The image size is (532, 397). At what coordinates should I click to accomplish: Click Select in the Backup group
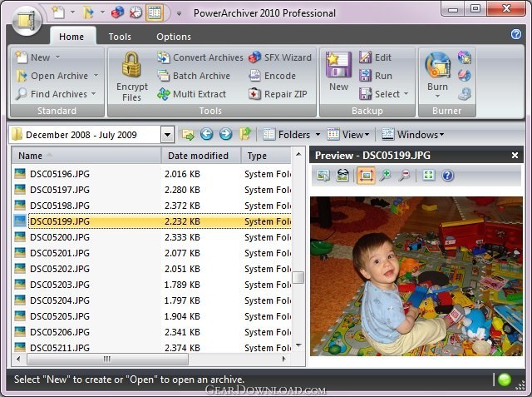pyautogui.click(x=379, y=94)
